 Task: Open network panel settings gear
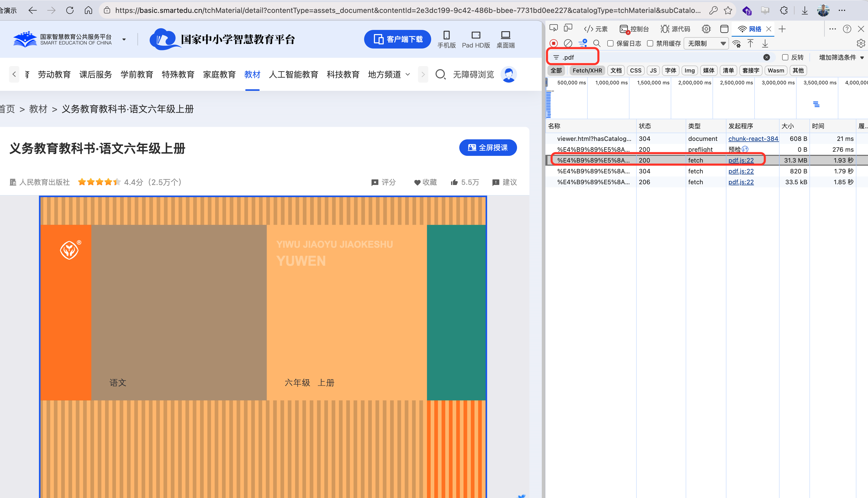click(861, 43)
